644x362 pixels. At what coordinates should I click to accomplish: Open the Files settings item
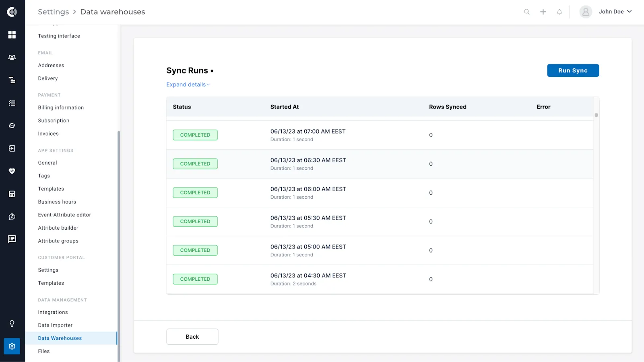point(44,352)
